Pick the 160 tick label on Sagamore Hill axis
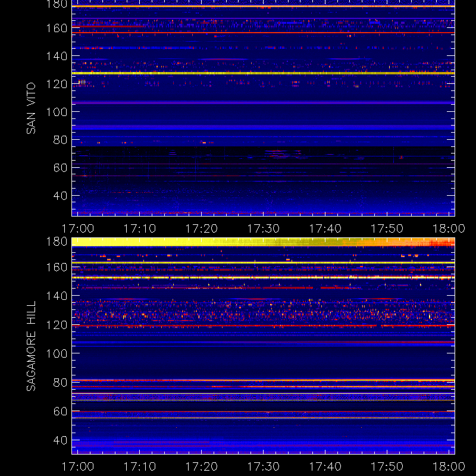This screenshot has height=476, width=476. [57, 267]
